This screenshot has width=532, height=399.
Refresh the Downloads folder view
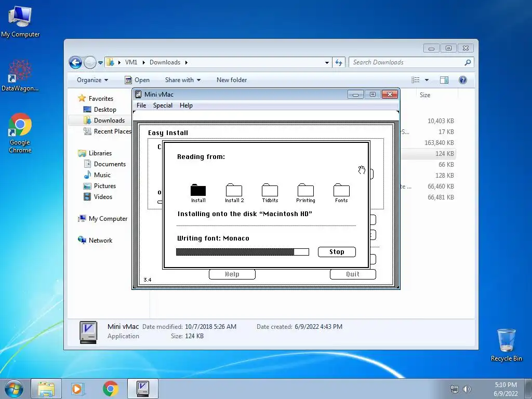click(x=339, y=62)
